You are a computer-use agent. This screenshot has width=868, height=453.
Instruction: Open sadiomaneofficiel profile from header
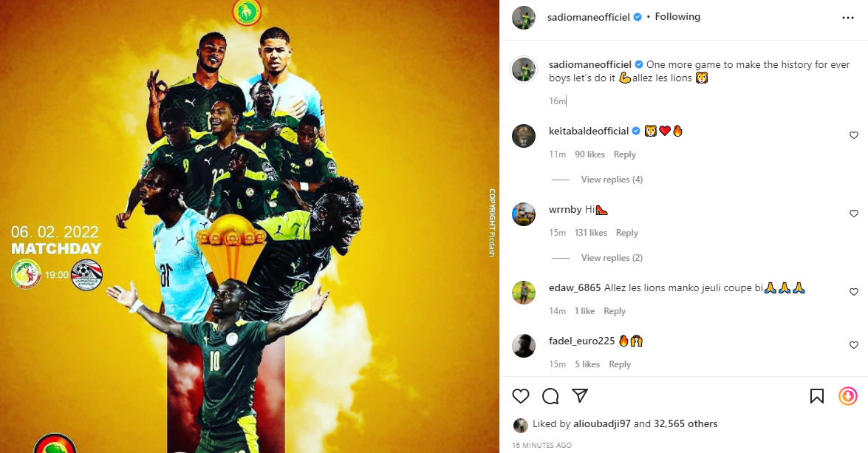[589, 17]
